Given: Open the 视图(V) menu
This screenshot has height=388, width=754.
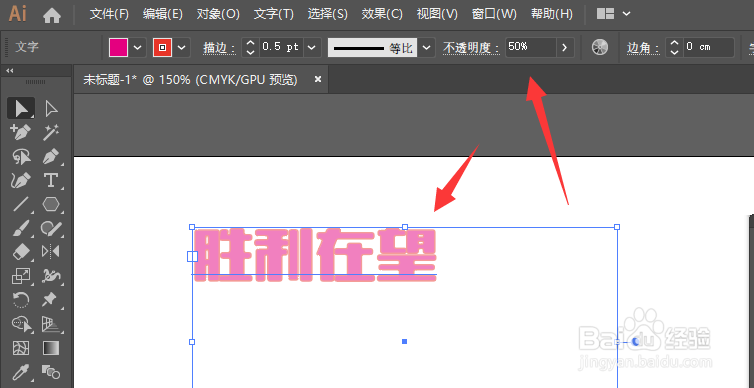Looking at the screenshot, I should (437, 14).
